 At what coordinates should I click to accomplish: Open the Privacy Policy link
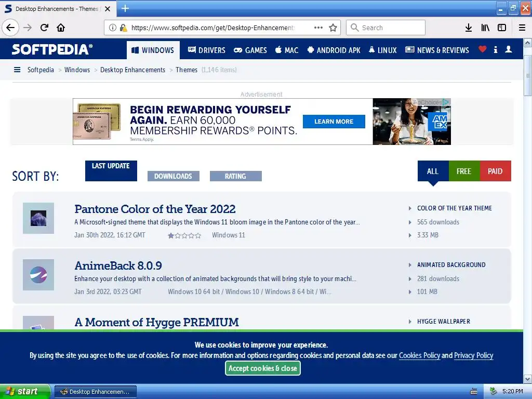coord(474,355)
